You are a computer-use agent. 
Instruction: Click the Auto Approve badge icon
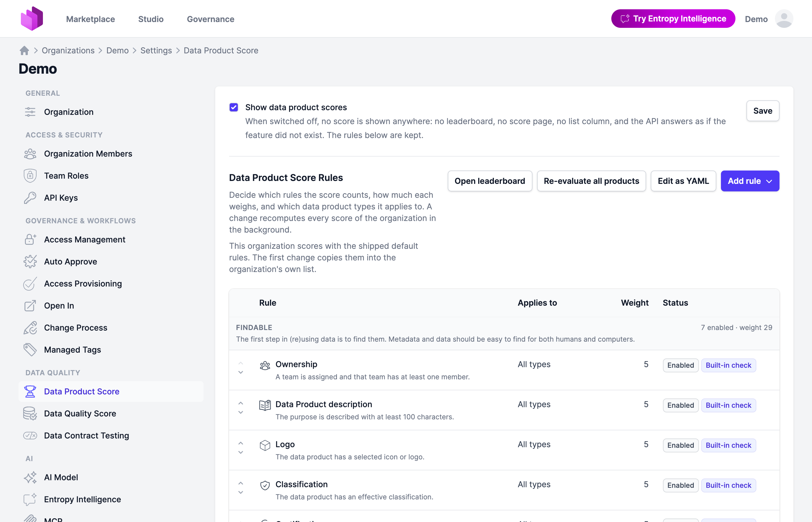click(30, 262)
